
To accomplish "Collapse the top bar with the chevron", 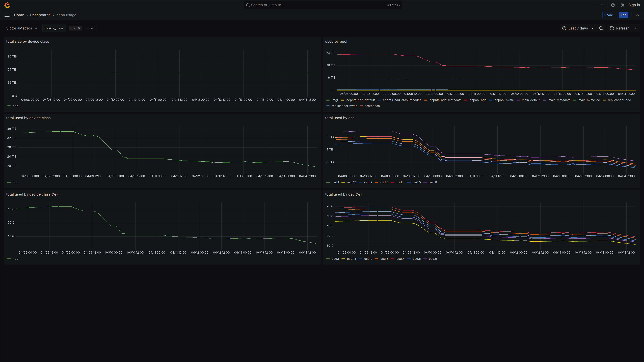I will point(638,15).
